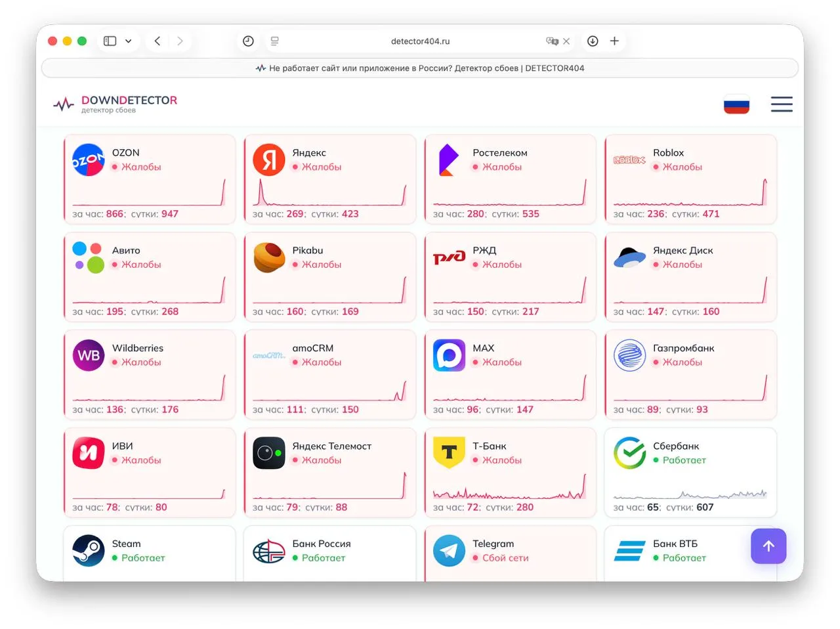Click the Яндекс Диск saucer icon
This screenshot has height=629, width=840.
click(x=629, y=257)
